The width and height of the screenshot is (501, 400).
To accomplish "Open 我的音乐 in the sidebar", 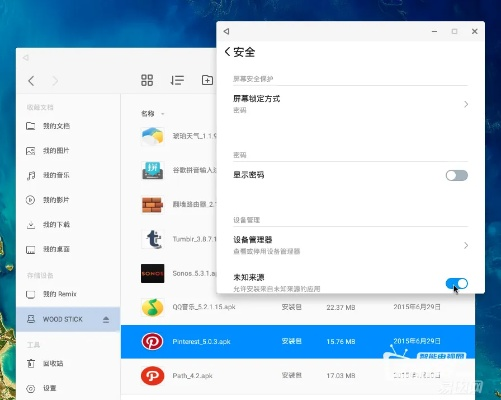I will coord(68,175).
